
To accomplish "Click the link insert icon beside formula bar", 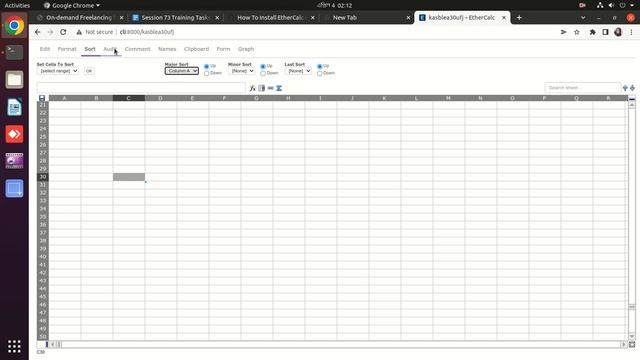I will pos(270,88).
